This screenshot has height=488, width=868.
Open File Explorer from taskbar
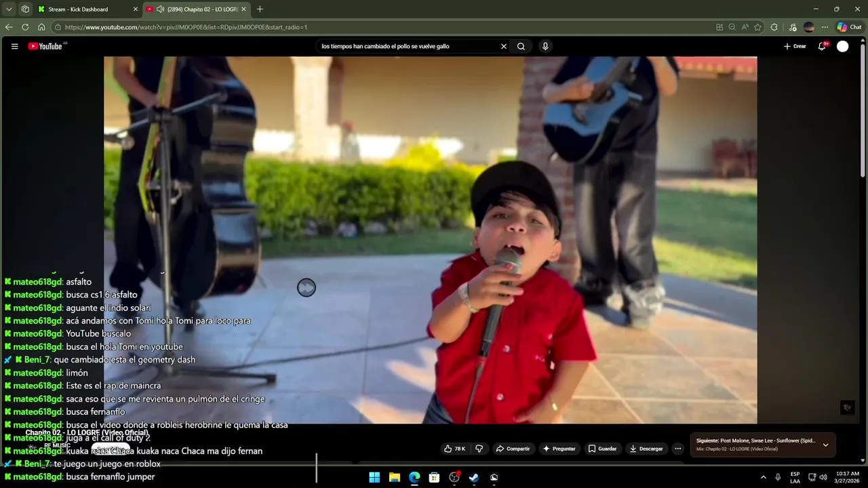click(394, 477)
